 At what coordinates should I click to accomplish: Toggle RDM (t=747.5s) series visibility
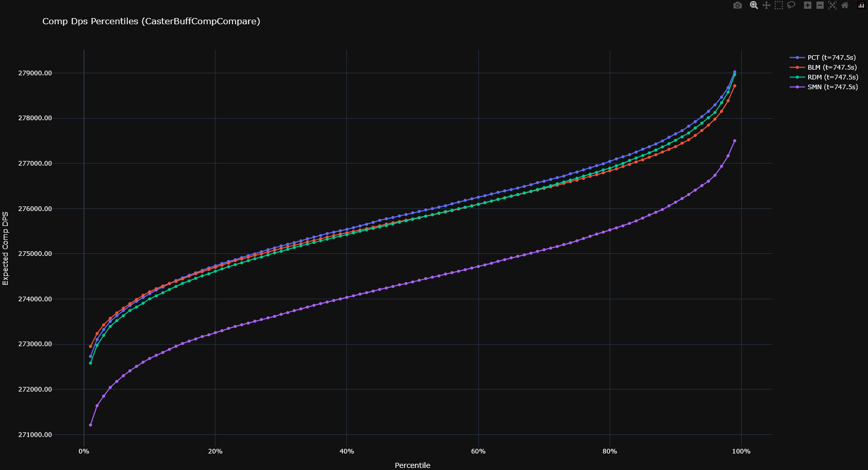click(824, 77)
